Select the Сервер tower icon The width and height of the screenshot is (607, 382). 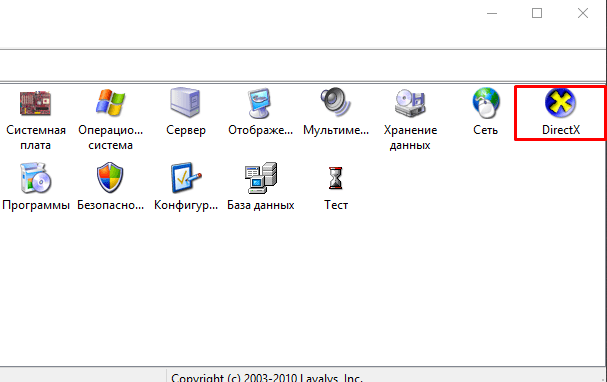185,102
